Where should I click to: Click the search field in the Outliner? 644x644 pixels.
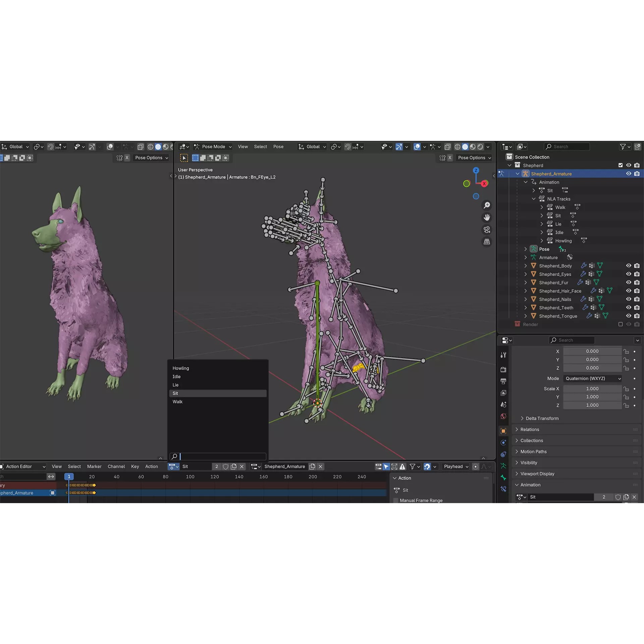[x=567, y=147]
